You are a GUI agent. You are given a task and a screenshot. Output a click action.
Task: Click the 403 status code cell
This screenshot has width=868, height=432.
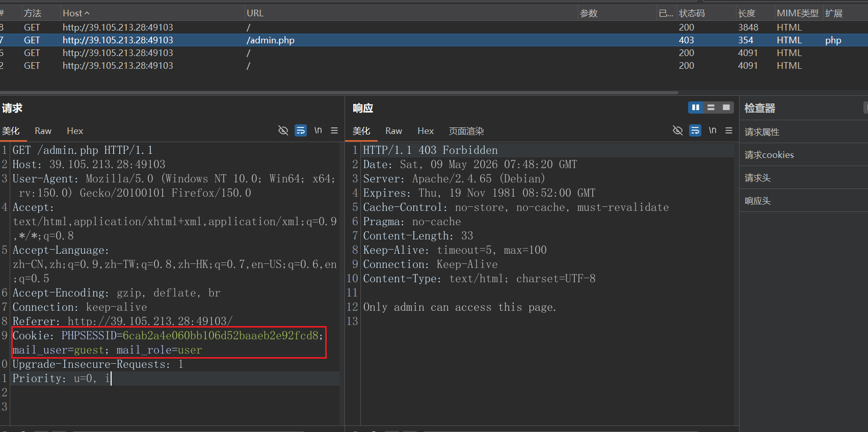686,40
